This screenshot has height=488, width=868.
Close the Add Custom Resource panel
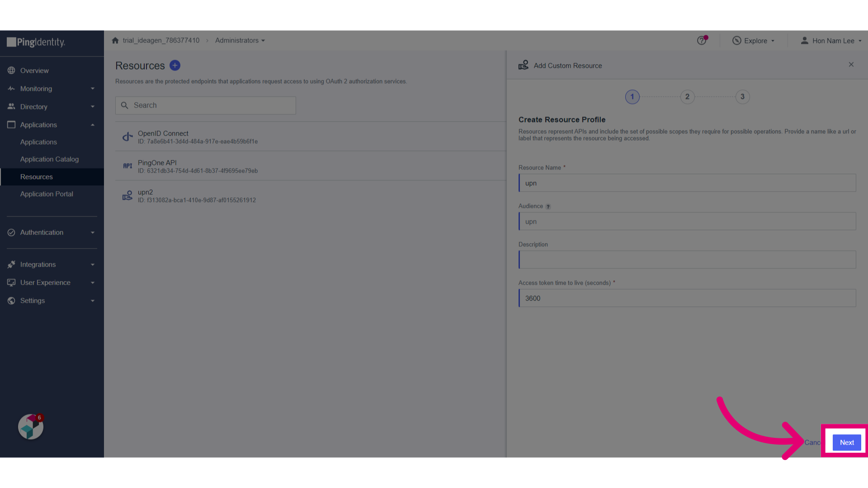point(851,65)
